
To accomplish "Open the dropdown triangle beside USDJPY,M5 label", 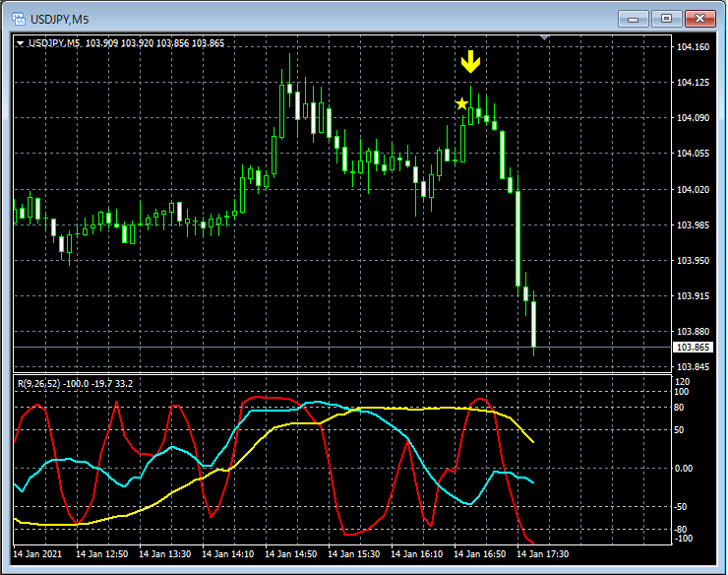I will pos(21,43).
